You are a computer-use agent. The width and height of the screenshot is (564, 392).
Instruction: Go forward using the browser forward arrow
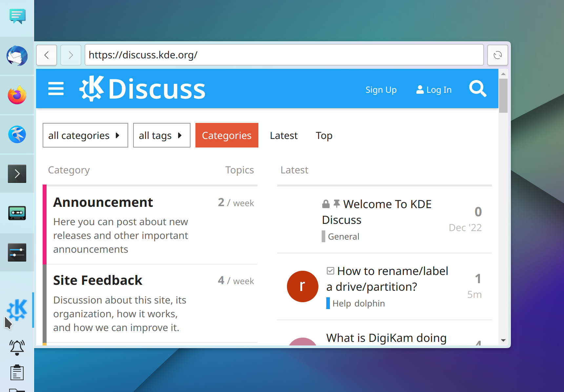click(71, 55)
